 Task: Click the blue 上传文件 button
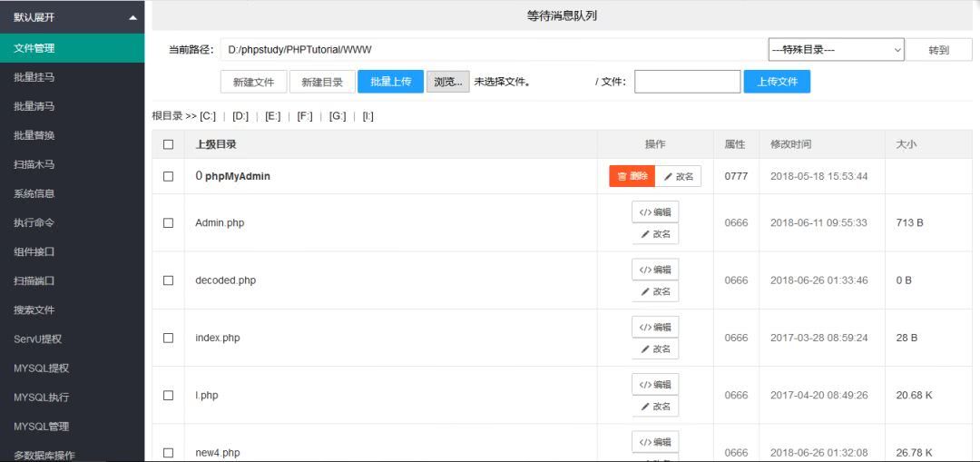777,82
